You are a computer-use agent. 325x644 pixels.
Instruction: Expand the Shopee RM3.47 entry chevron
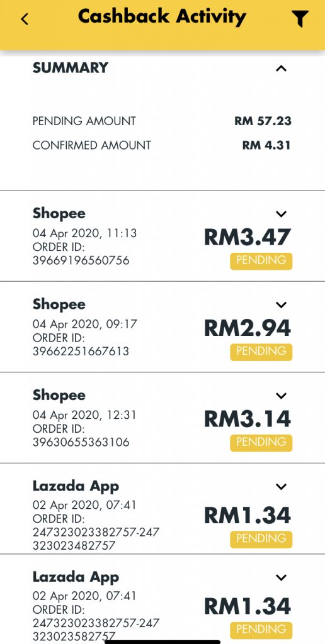(281, 214)
